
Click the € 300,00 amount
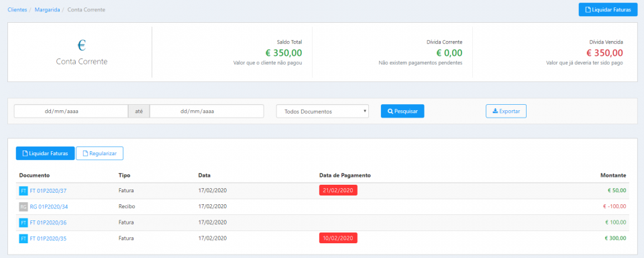(616, 239)
